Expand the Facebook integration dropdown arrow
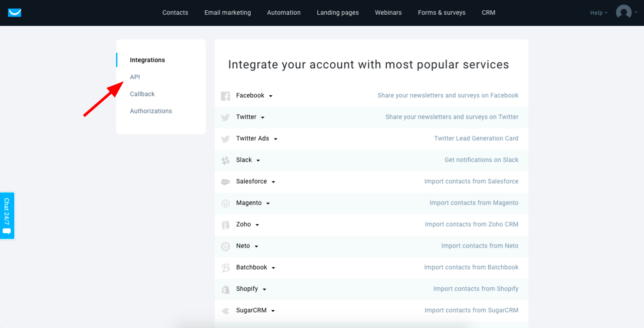Image resolution: width=644 pixels, height=328 pixels. coord(271,96)
